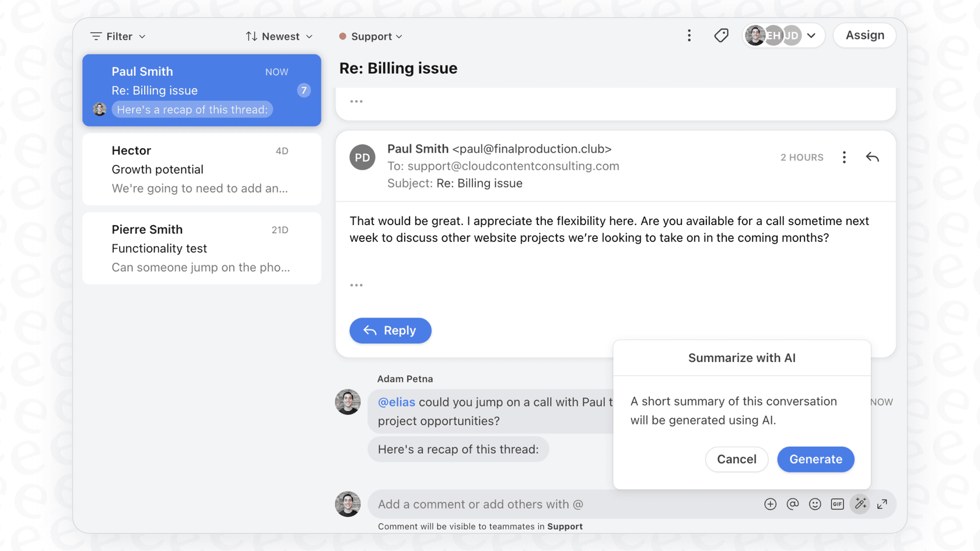Open the vertical ellipsis menu in the top toolbar
Viewport: 980px width, 551px height.
coord(689,35)
